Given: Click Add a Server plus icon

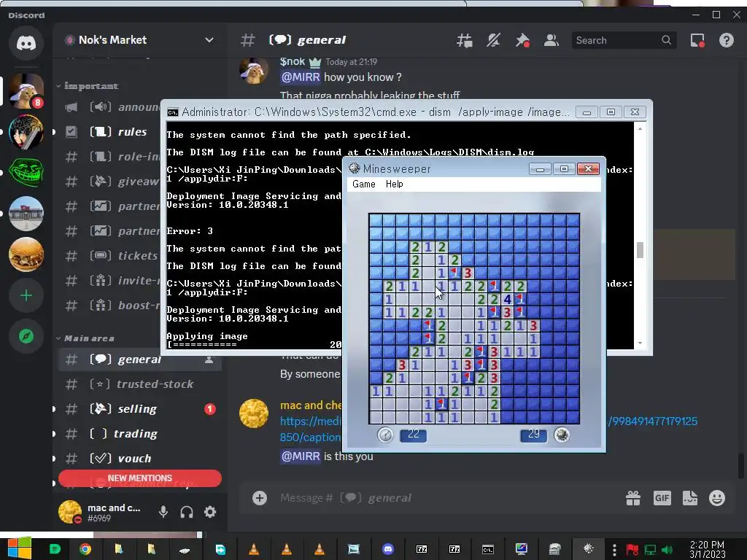Looking at the screenshot, I should tap(26, 296).
